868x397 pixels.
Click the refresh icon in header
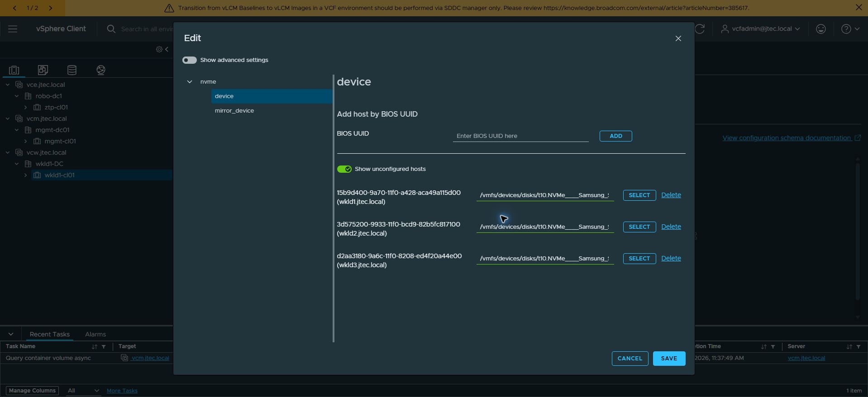(x=700, y=29)
